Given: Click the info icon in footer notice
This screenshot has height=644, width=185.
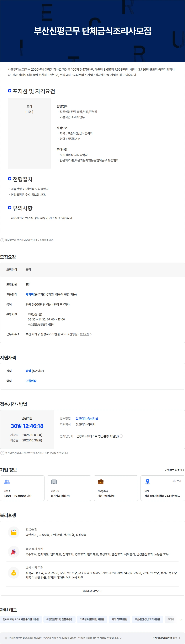Looking at the screenshot, I should (x=6, y=638).
